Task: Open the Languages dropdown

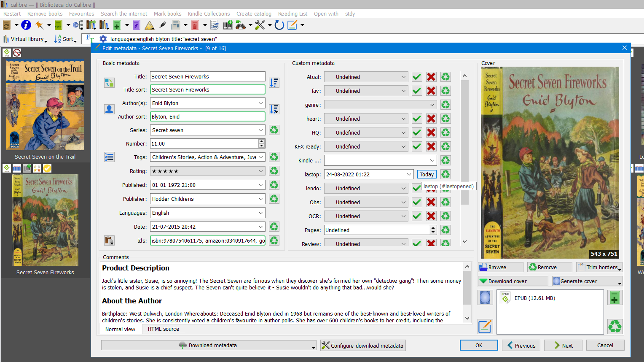Action: pos(260,213)
